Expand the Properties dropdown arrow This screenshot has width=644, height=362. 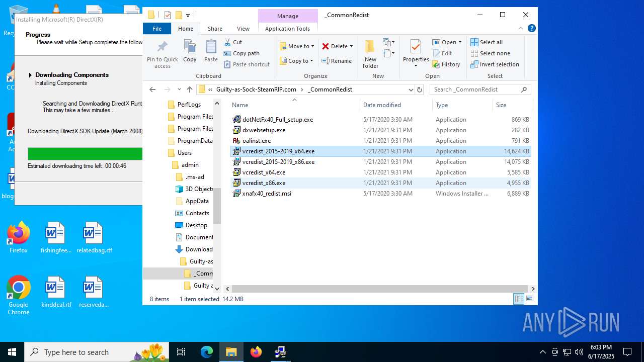(416, 66)
